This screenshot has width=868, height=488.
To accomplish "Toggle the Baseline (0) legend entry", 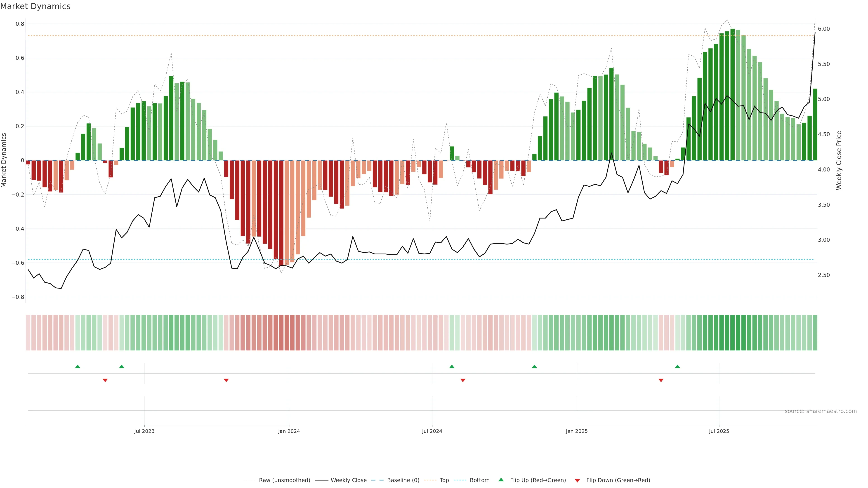I will coord(403,480).
